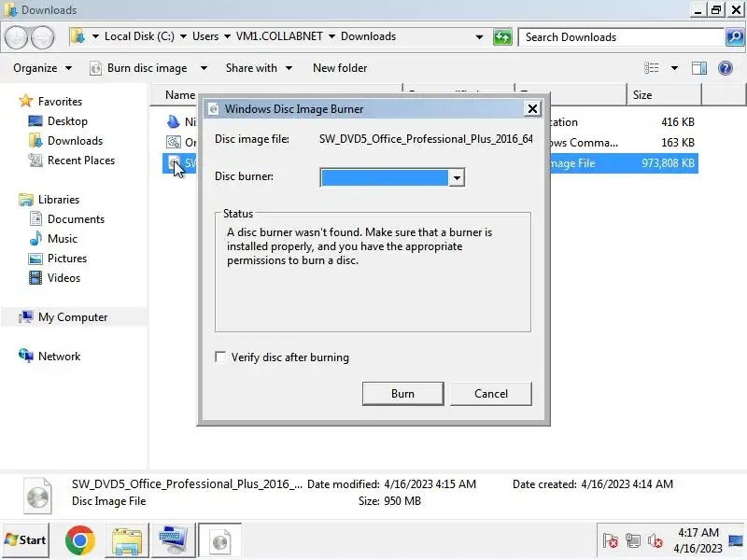Open the Start menu button
The height and width of the screenshot is (560, 747).
(x=26, y=540)
